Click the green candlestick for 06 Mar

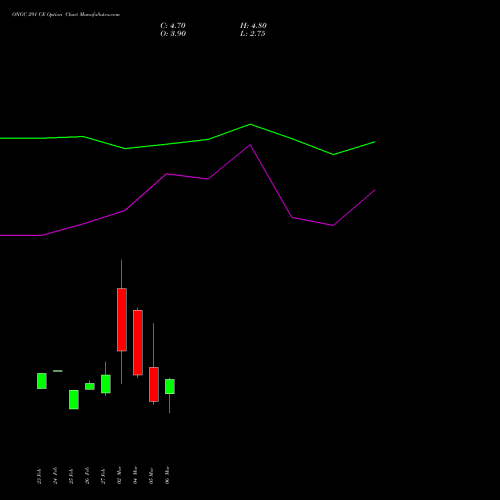click(x=170, y=386)
